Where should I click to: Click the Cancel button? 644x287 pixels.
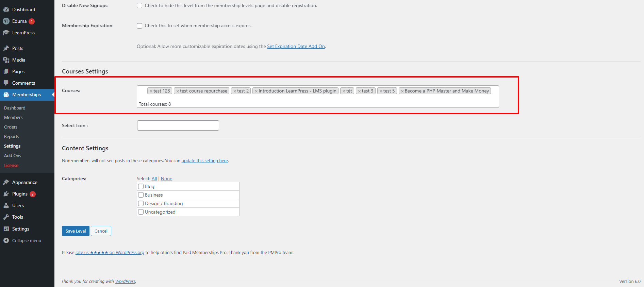pos(101,231)
